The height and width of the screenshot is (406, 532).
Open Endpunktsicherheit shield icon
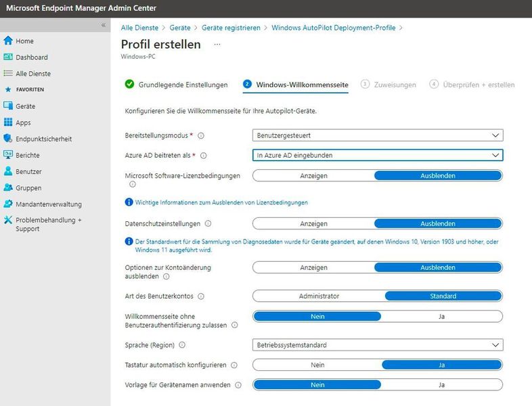tap(8, 139)
